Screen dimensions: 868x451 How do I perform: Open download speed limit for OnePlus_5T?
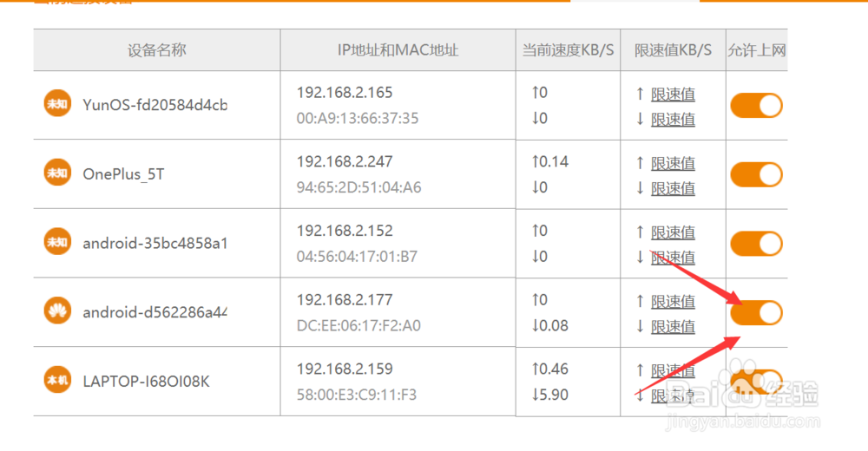click(673, 189)
